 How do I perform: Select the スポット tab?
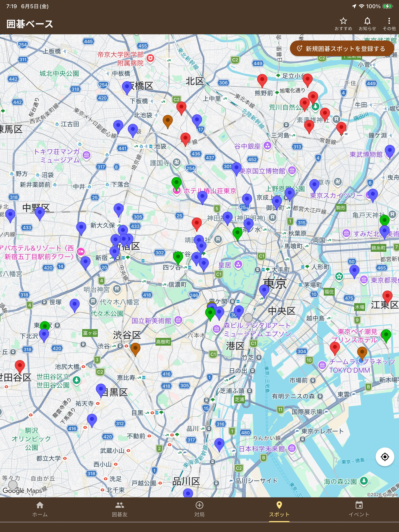click(x=279, y=509)
